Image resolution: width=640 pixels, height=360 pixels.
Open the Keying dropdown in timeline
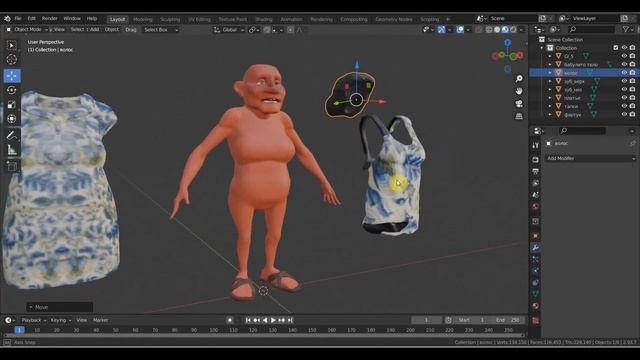tap(61, 320)
